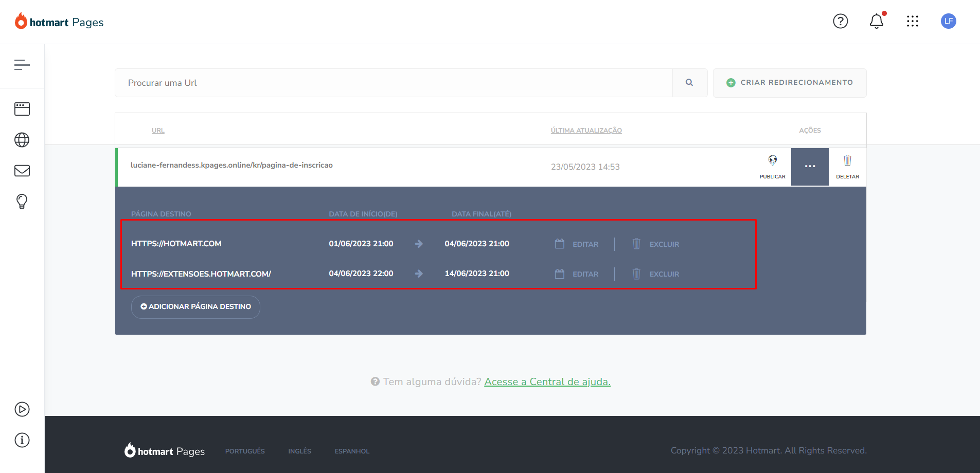This screenshot has width=980, height=473.
Task: Open the pages browser icon in sidebar
Action: point(22,109)
